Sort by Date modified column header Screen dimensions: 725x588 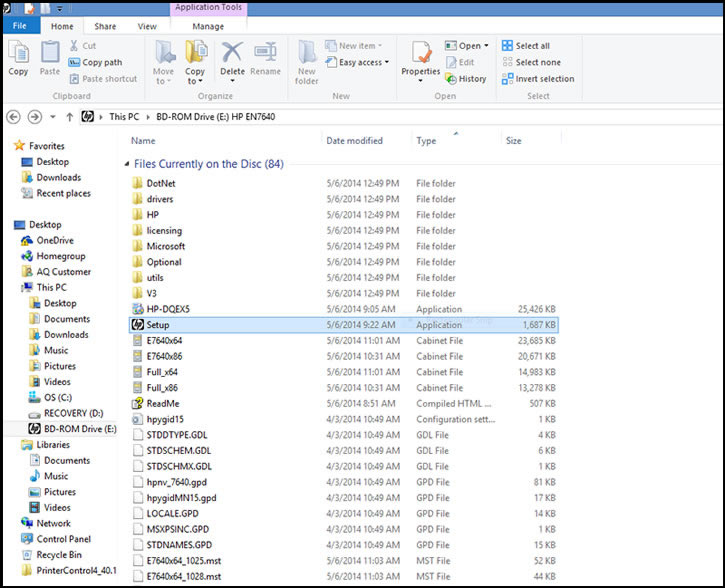click(354, 141)
